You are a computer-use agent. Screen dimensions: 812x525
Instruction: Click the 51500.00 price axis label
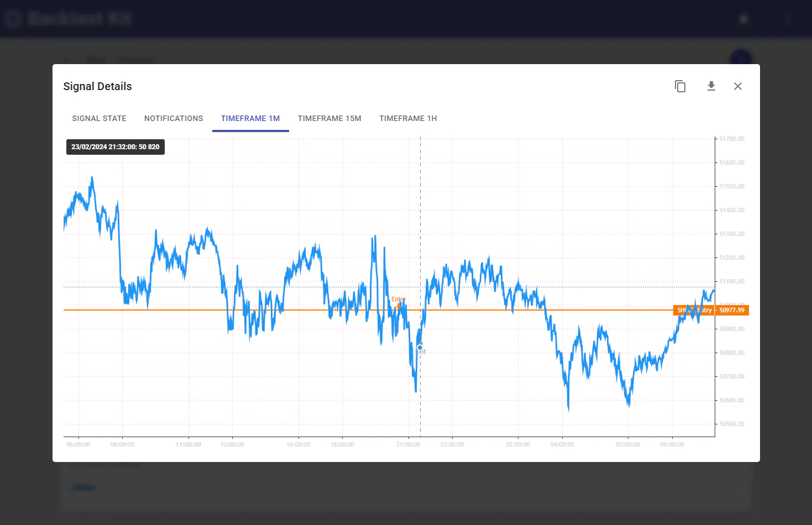pyautogui.click(x=732, y=186)
